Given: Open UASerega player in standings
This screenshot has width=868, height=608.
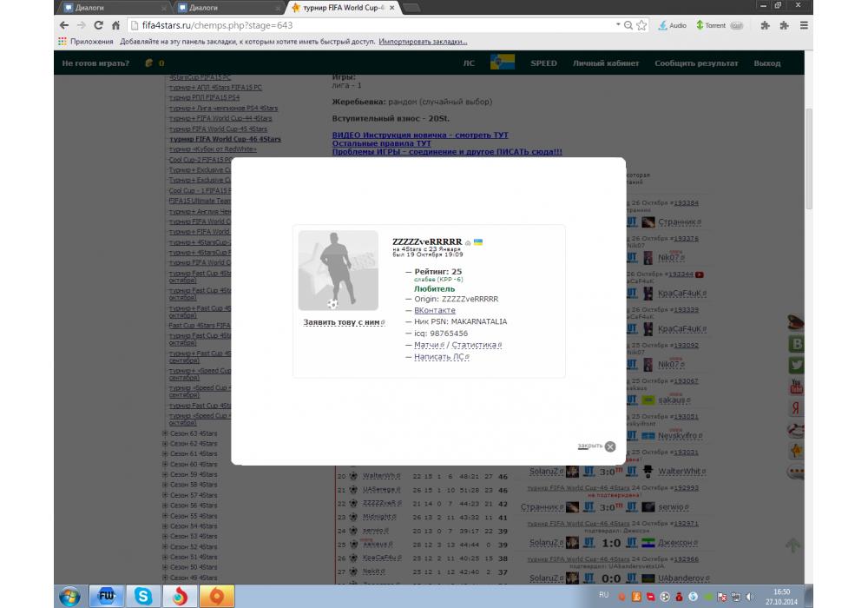Looking at the screenshot, I should pyautogui.click(x=381, y=490).
